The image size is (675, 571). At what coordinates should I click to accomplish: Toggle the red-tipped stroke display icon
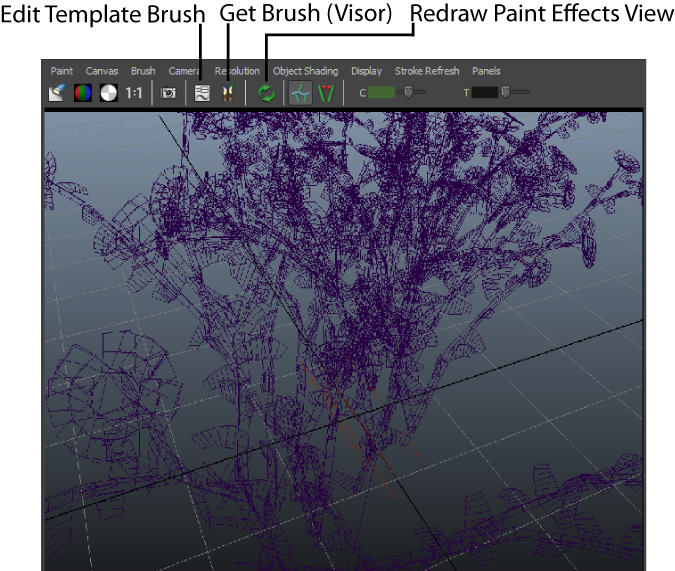click(326, 93)
